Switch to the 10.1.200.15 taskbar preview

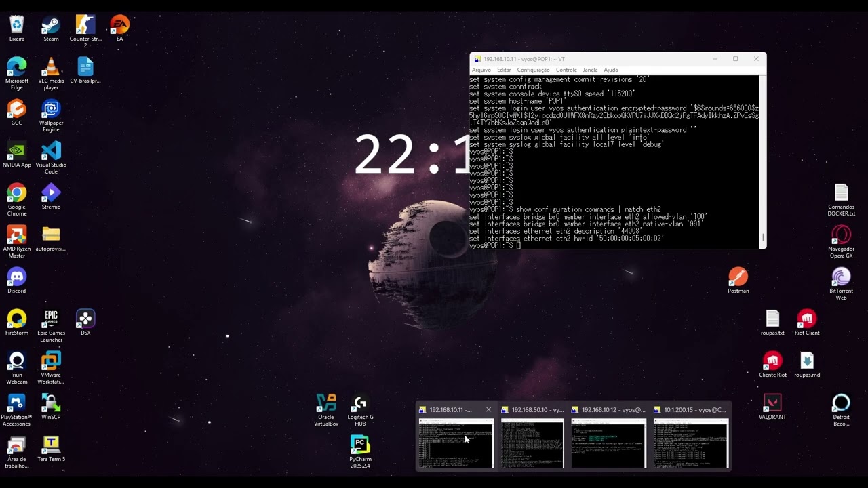pyautogui.click(x=691, y=436)
